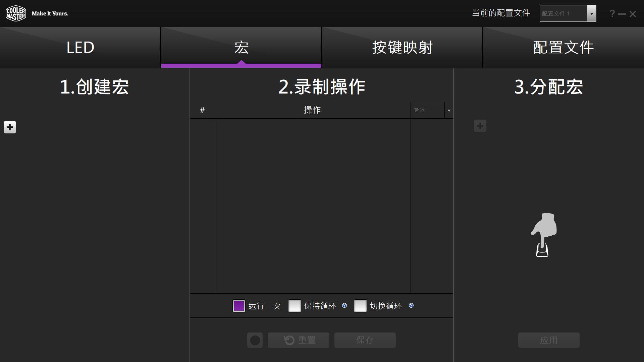Switch to the LED tab
This screenshot has width=644, height=362.
coord(80,47)
